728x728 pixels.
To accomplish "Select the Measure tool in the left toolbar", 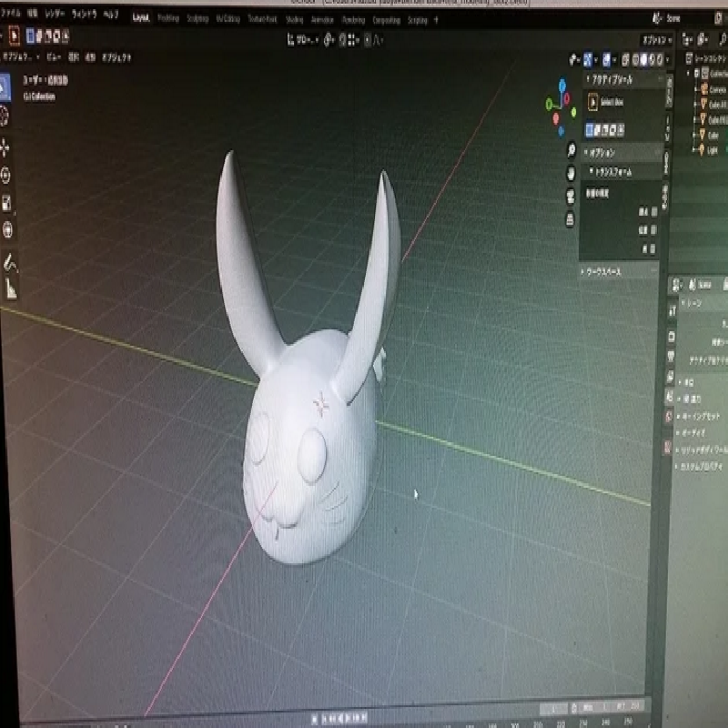I will [x=10, y=289].
